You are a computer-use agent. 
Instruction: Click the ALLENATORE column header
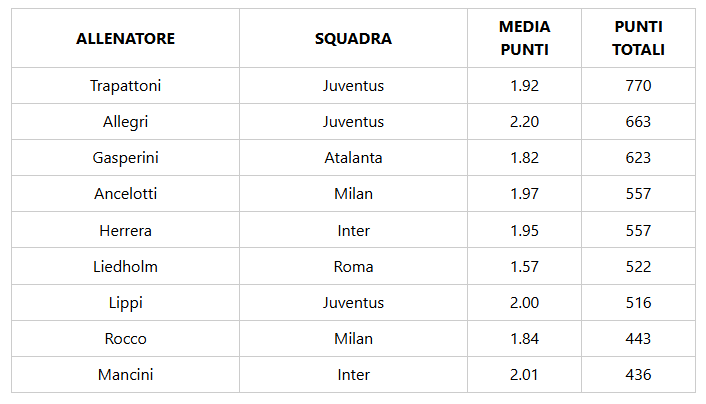click(125, 39)
